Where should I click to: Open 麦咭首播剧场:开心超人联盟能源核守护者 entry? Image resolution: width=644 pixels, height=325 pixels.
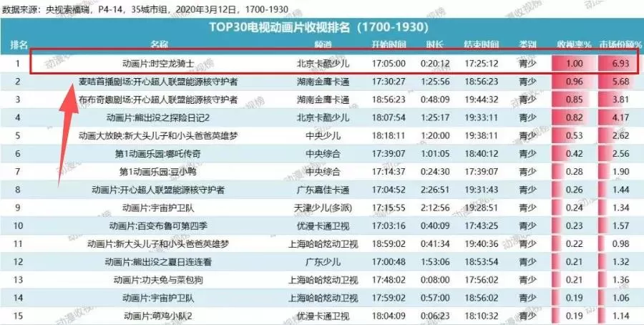(158, 82)
